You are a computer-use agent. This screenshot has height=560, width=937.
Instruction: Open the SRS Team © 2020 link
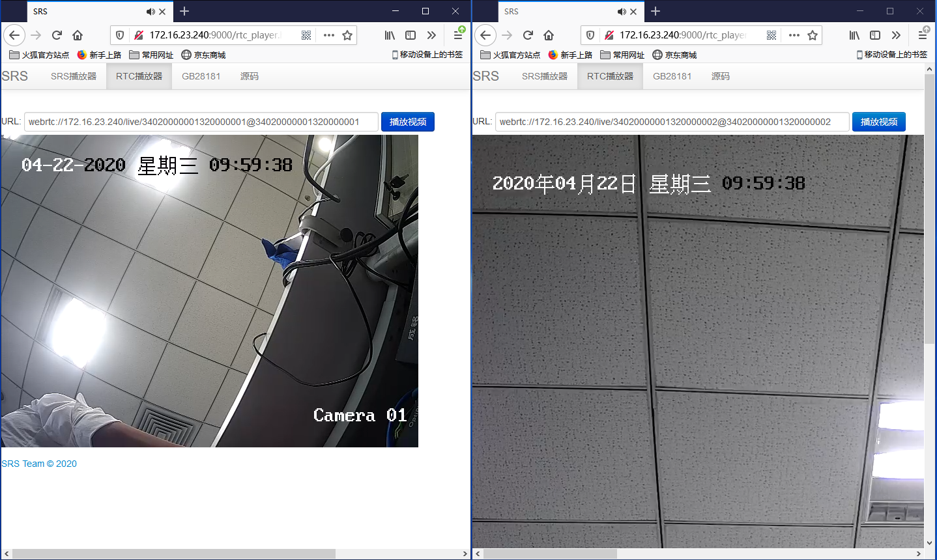click(x=39, y=464)
